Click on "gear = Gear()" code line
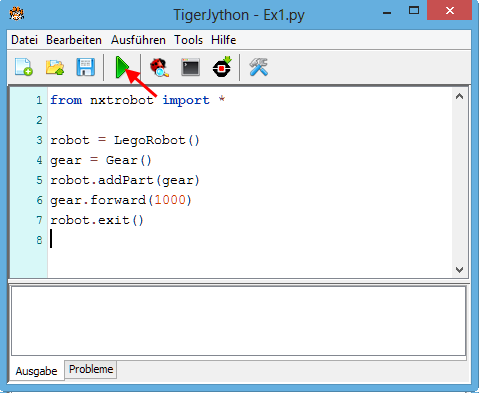Screen dimensions: 479x393 [x=101, y=160]
